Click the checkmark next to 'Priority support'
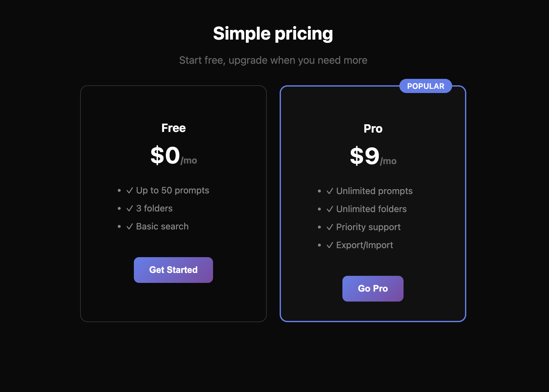Image resolution: width=549 pixels, height=392 pixels. (x=329, y=227)
